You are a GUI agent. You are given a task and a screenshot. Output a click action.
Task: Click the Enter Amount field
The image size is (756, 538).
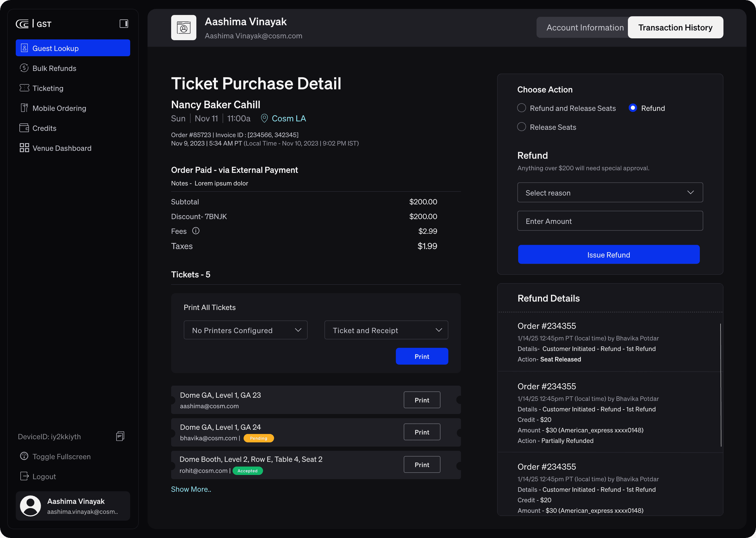coord(610,221)
